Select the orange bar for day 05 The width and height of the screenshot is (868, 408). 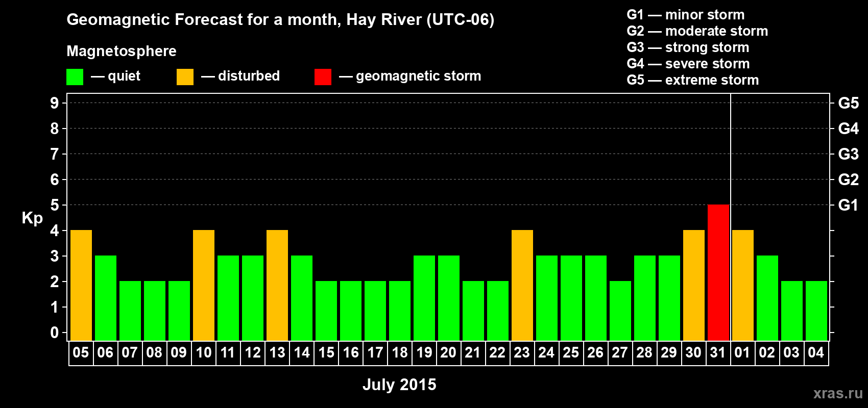[x=81, y=286]
